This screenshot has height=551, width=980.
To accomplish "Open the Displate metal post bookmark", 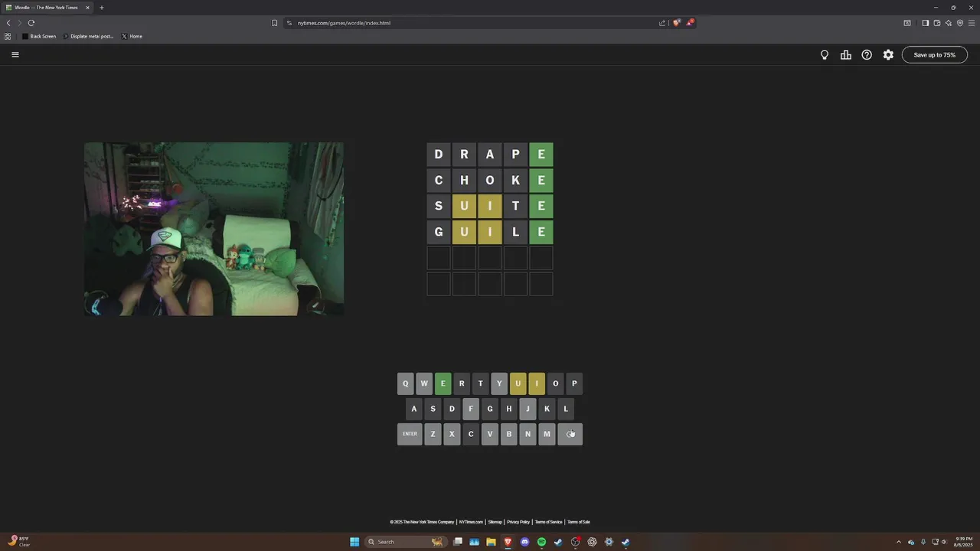I will click(x=88, y=36).
